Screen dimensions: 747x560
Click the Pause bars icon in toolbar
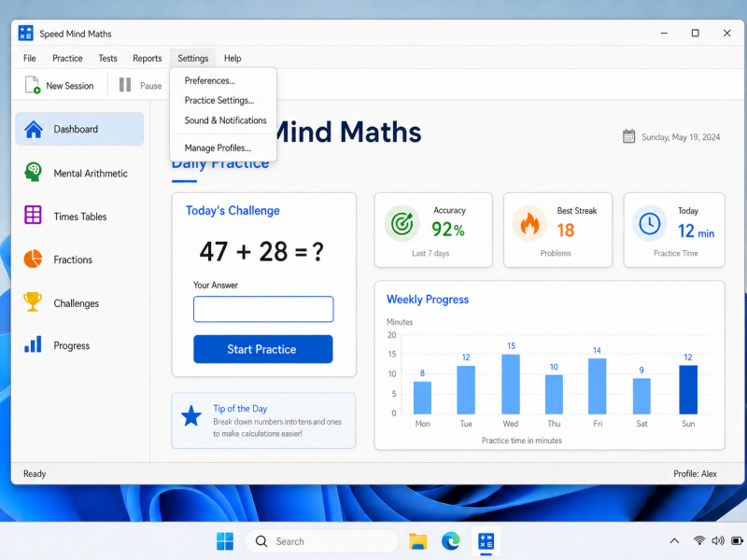[125, 85]
